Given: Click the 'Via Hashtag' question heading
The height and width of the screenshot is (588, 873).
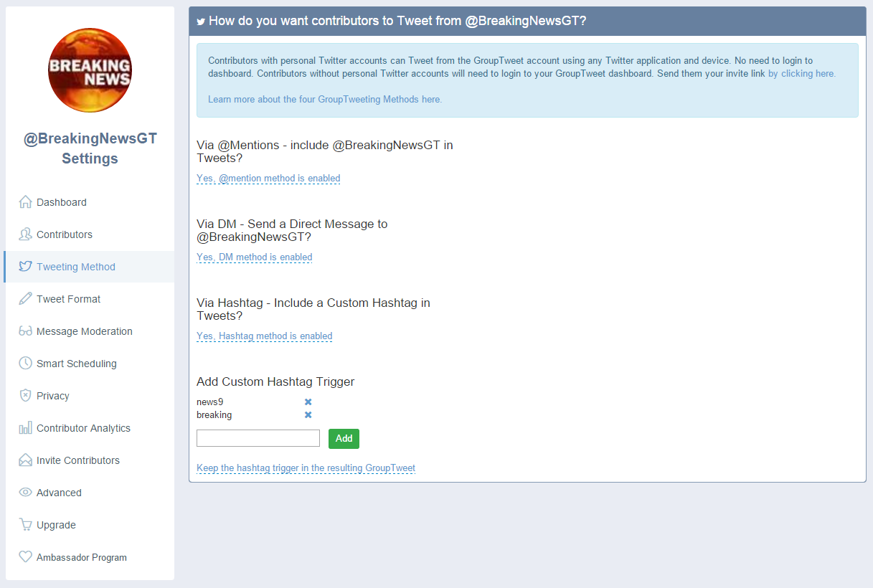Looking at the screenshot, I should tap(313, 309).
